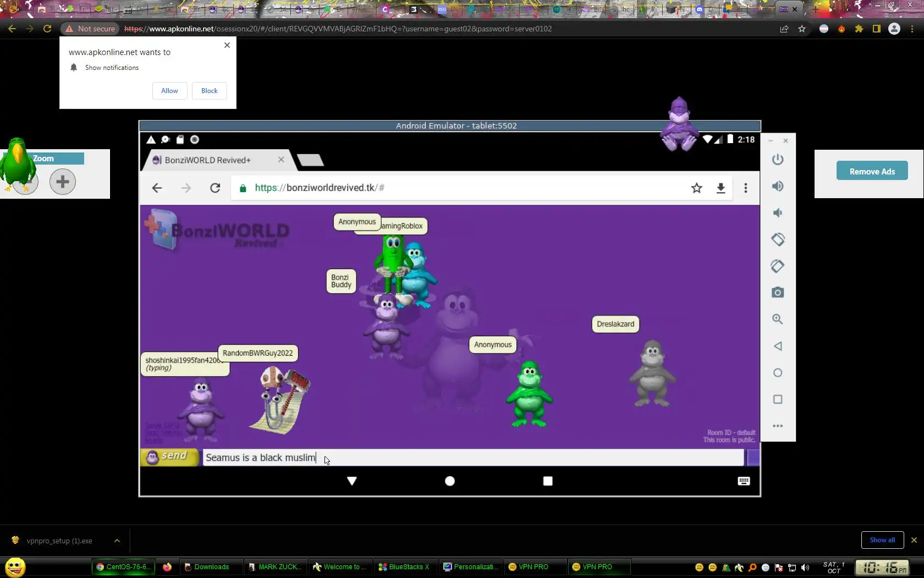Screen dimensions: 924x578
Task: Click the BonziWORLD Revived logo
Action: 217,231
